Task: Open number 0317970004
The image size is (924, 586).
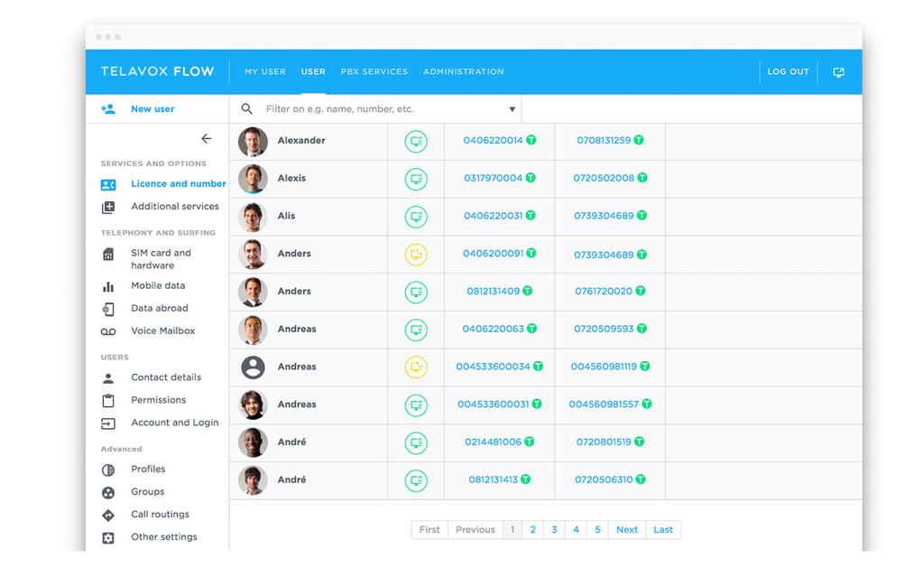Action: click(x=493, y=178)
